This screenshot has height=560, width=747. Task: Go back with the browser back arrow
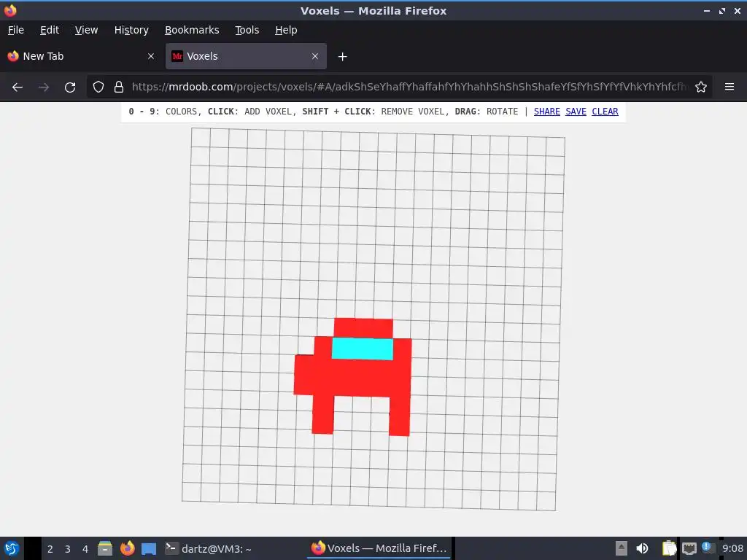coord(18,87)
